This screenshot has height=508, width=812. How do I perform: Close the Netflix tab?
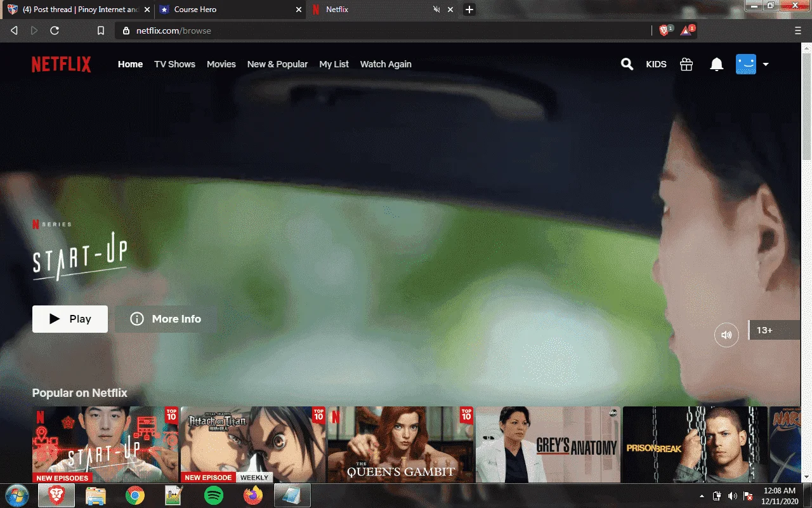pos(450,10)
